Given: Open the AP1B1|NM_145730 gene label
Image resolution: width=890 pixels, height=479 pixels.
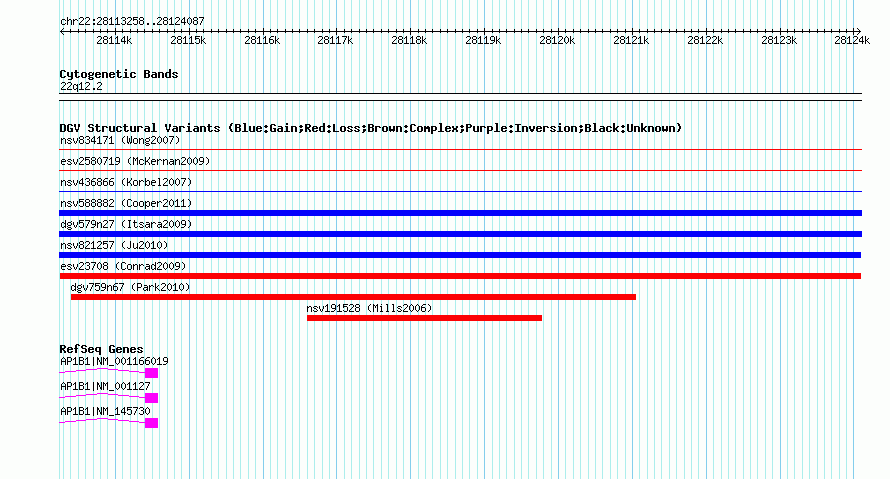Looking at the screenshot, I should coord(105,411).
